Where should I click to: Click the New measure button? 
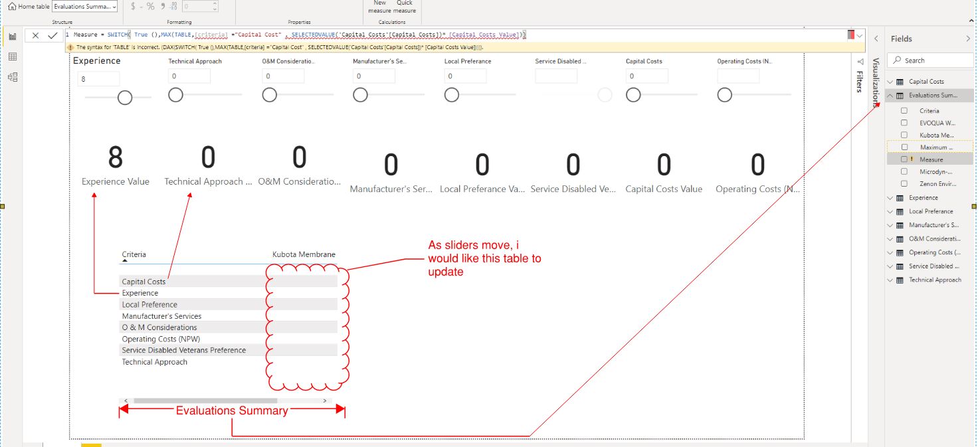[x=379, y=7]
